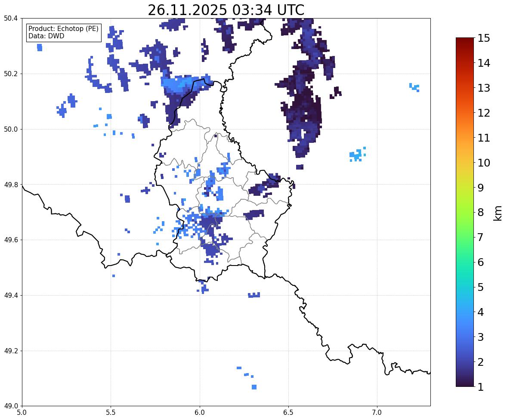Click the colorbar tick label 9
The height and width of the screenshot is (420, 507).
coord(481,188)
